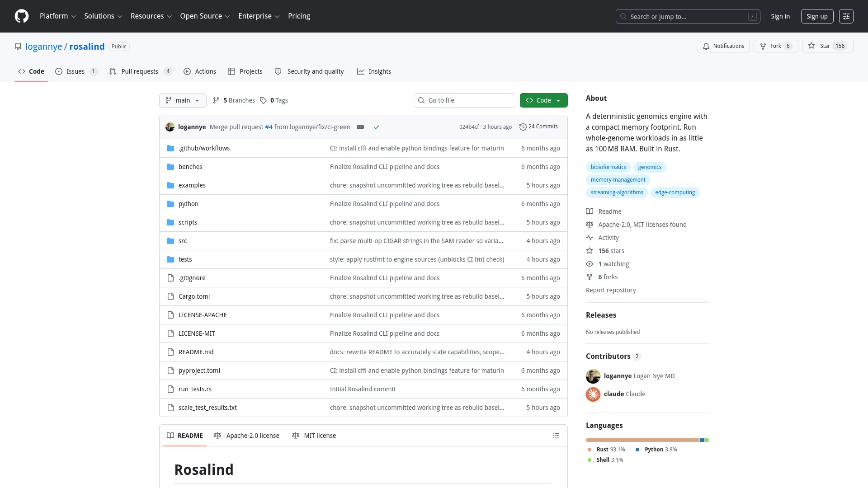
Task: Open the scale_test_results.txt file
Action: tap(208, 408)
